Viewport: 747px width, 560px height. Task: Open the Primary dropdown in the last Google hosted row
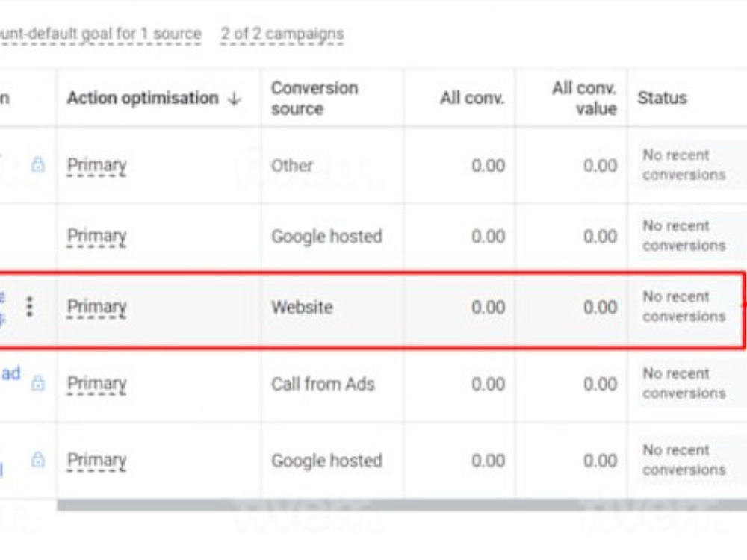pos(96,461)
